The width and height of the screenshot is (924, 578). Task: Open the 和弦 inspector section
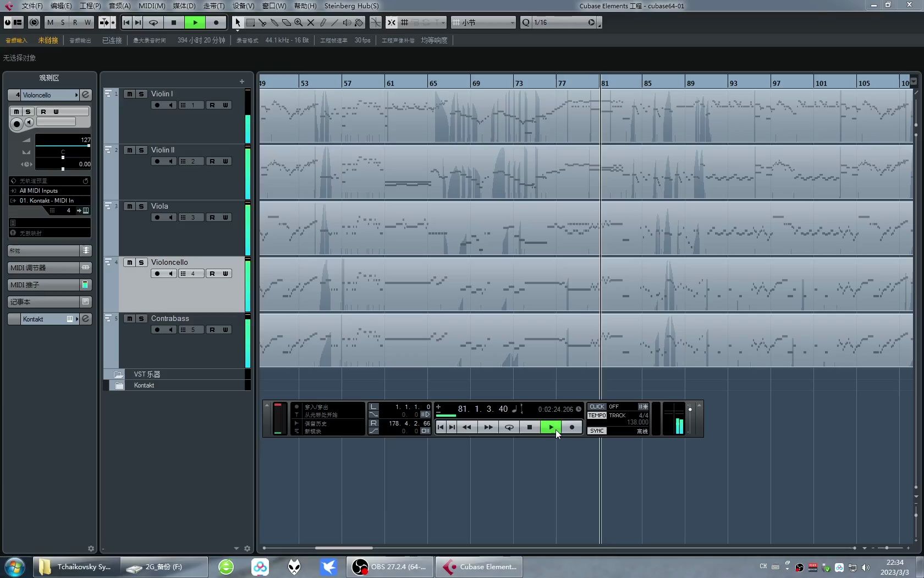pyautogui.click(x=49, y=250)
